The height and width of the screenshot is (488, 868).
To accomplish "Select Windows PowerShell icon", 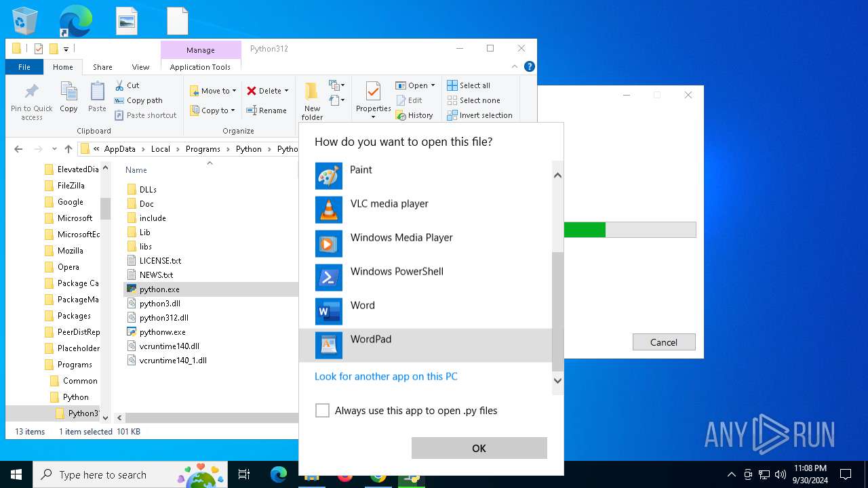I will pyautogui.click(x=329, y=278).
